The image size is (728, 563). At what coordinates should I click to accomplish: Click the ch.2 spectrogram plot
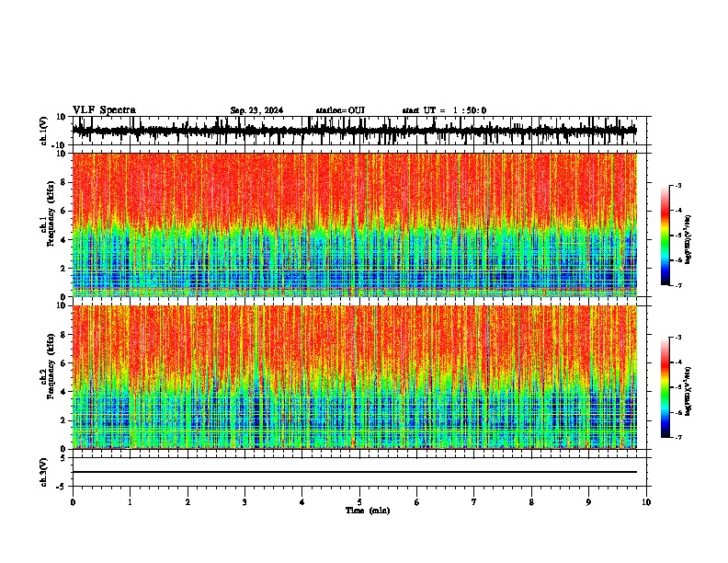[355, 377]
